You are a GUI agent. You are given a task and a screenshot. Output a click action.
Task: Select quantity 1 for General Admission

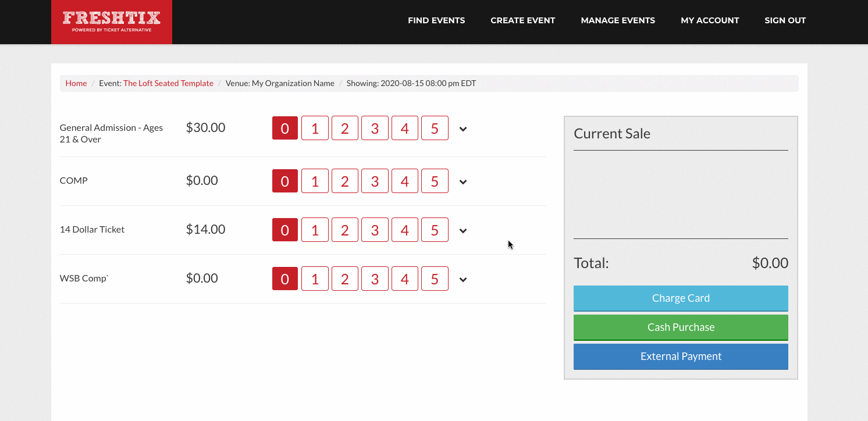point(315,128)
